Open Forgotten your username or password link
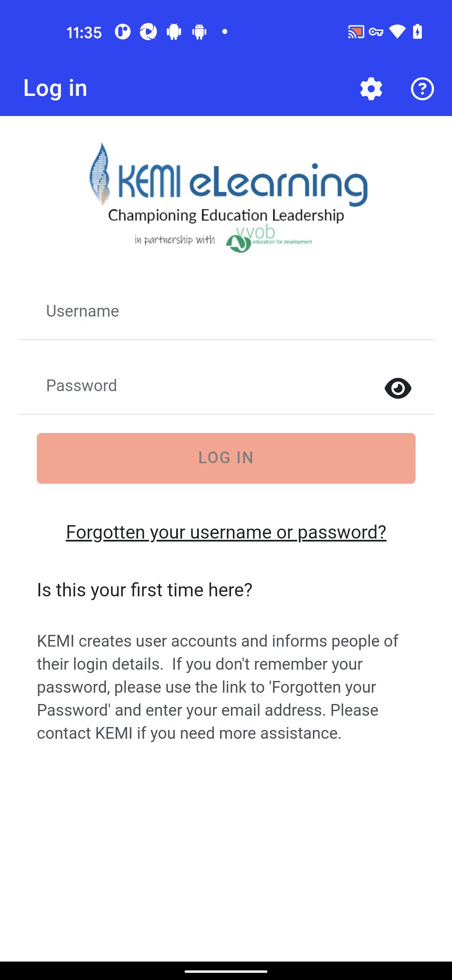 (x=226, y=532)
